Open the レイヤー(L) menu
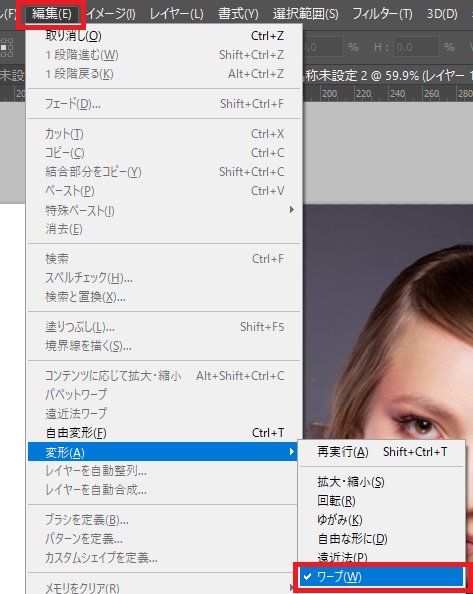 click(x=176, y=14)
